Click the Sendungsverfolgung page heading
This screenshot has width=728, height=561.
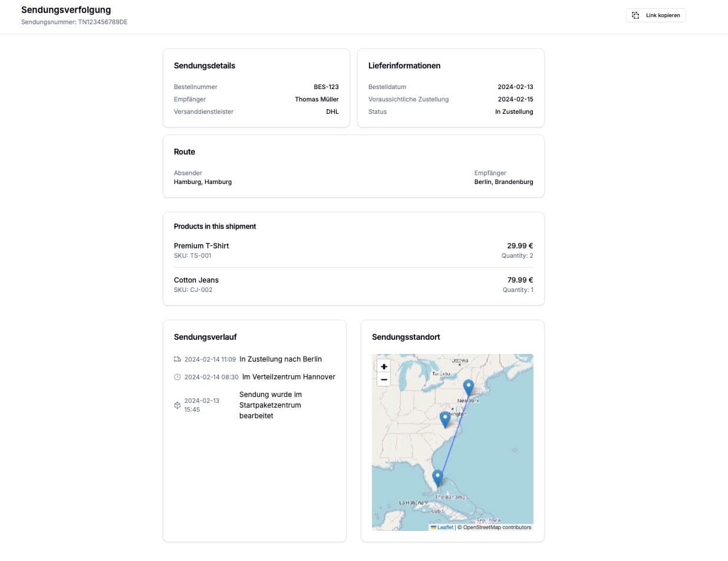[65, 9]
